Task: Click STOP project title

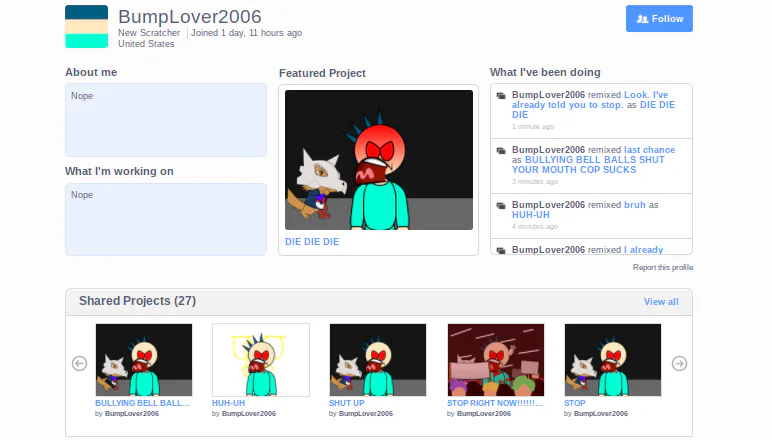Action: click(575, 403)
